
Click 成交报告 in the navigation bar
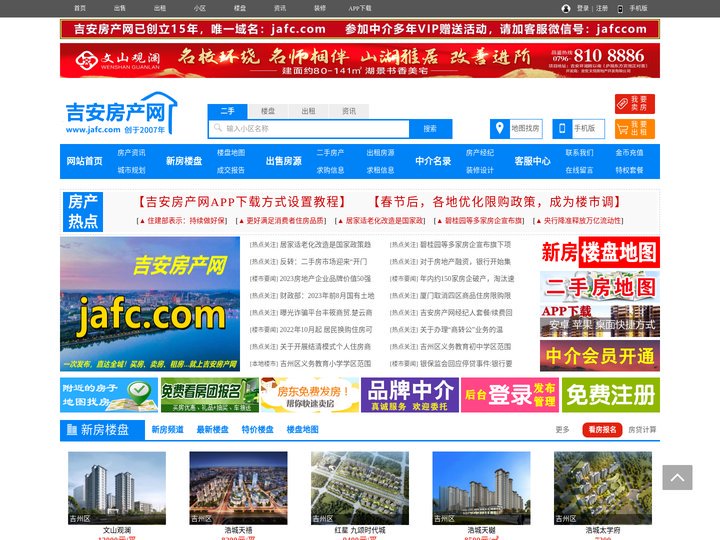[x=231, y=170]
